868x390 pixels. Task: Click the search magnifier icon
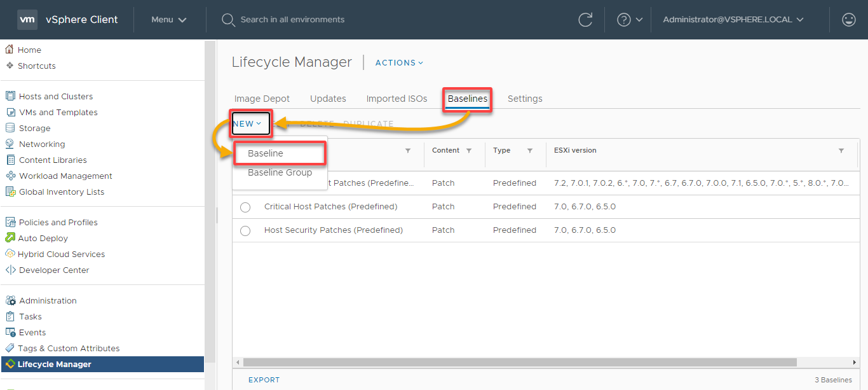point(228,20)
